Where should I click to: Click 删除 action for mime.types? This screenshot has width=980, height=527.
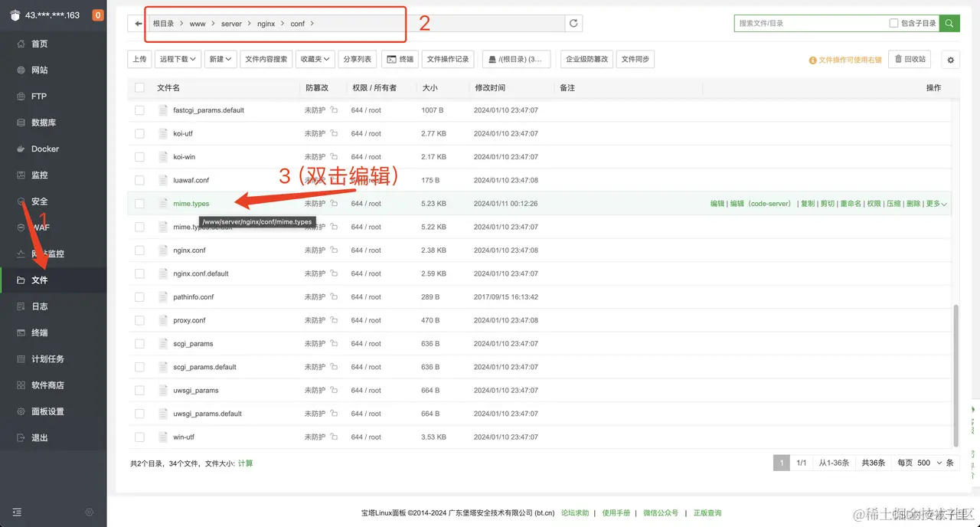[x=913, y=204]
